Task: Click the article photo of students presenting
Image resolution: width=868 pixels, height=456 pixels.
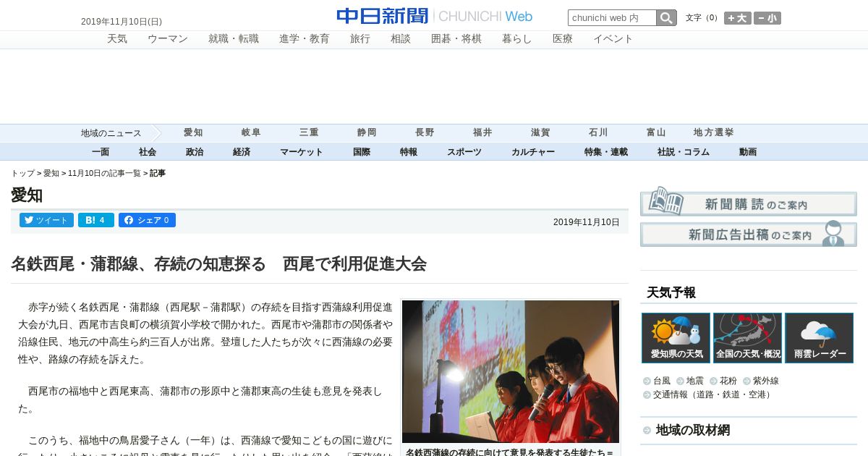Action: tap(511, 371)
